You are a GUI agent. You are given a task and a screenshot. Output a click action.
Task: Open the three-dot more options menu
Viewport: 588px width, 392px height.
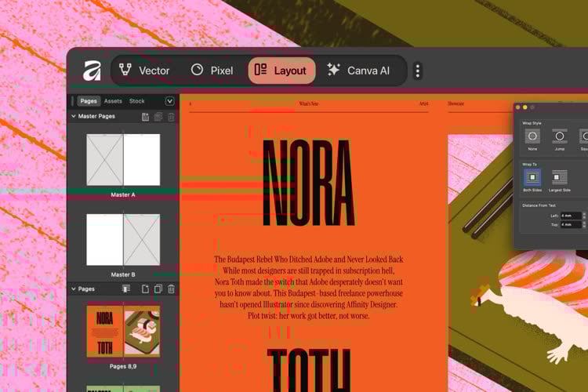417,71
